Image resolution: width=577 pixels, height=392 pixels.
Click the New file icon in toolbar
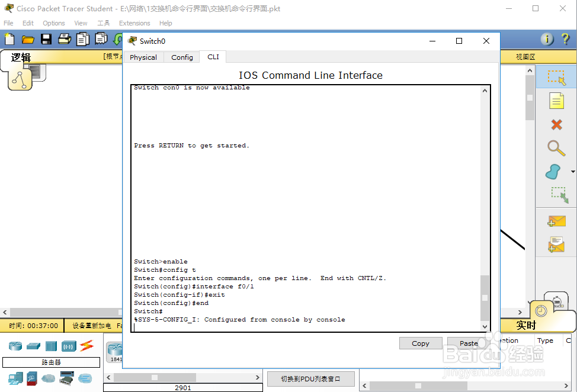click(9, 39)
